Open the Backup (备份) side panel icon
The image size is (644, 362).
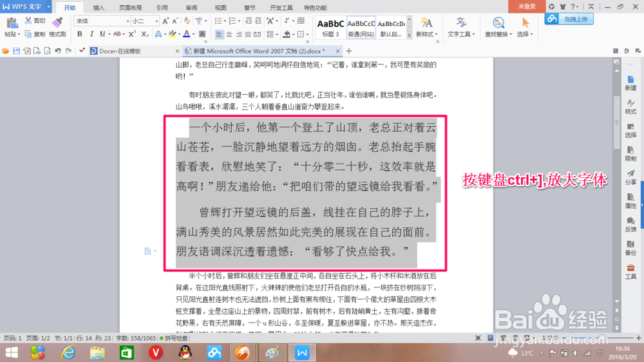(631, 248)
